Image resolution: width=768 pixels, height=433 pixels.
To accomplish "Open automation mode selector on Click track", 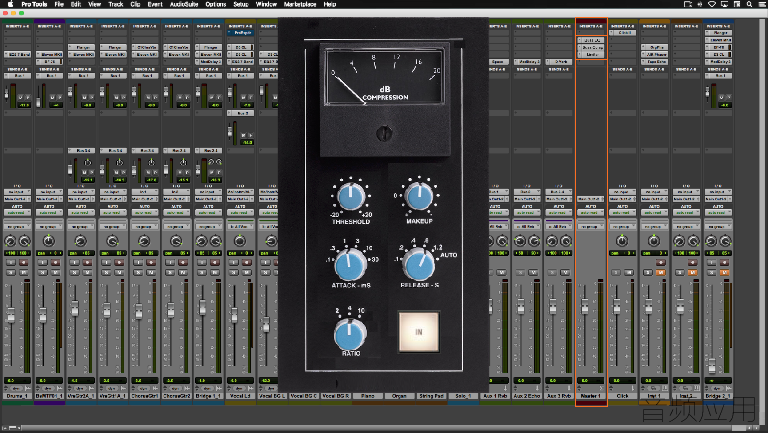I will tap(623, 213).
